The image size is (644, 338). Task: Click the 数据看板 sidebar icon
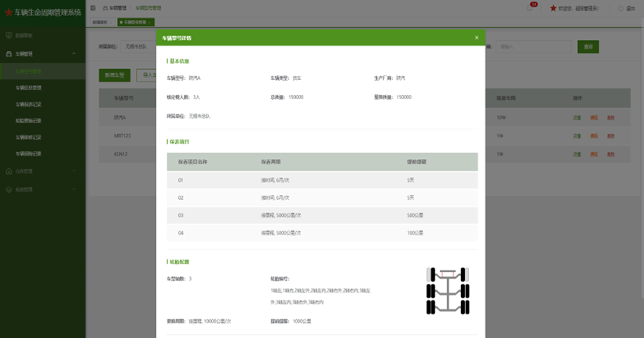click(x=9, y=35)
